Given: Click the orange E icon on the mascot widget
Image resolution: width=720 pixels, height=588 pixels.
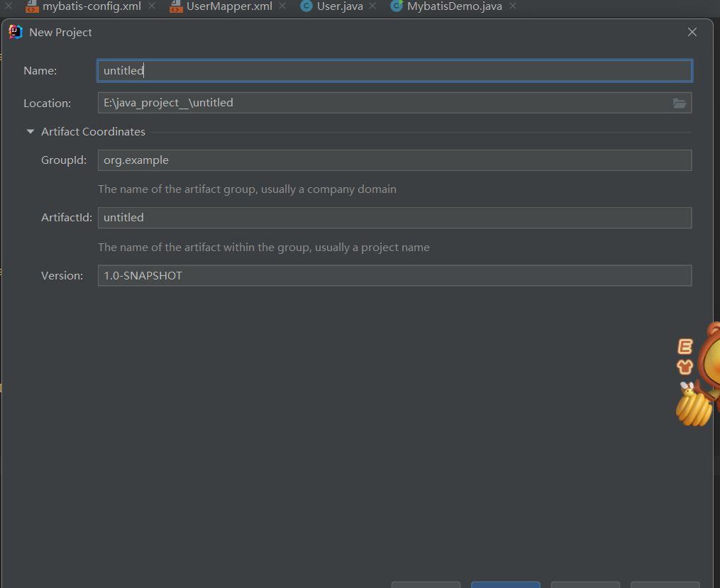Looking at the screenshot, I should (x=685, y=347).
